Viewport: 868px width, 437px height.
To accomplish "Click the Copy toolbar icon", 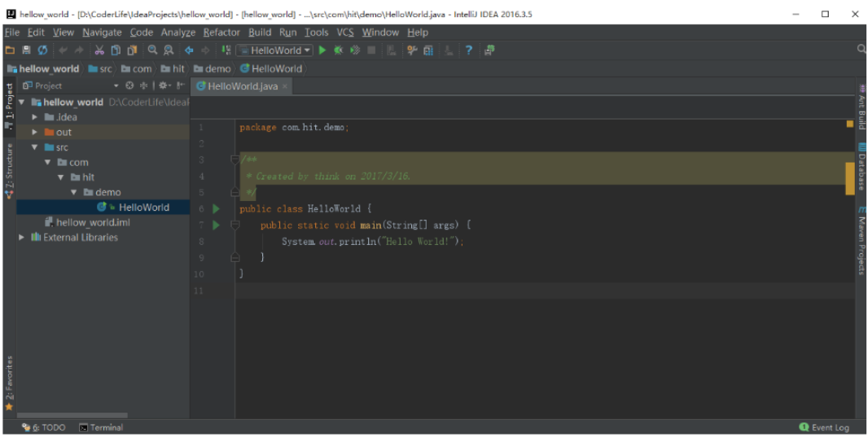I will [x=115, y=50].
